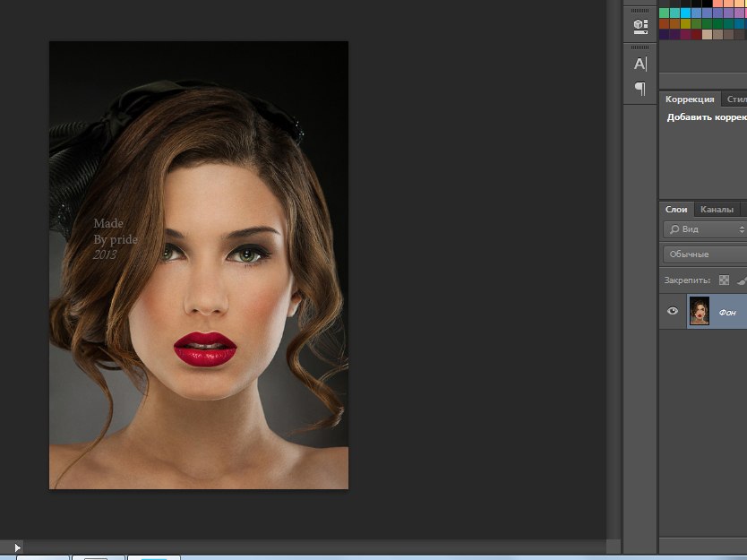The height and width of the screenshot is (560, 747).
Task: Click the lock image pixels brush icon
Action: (742, 280)
